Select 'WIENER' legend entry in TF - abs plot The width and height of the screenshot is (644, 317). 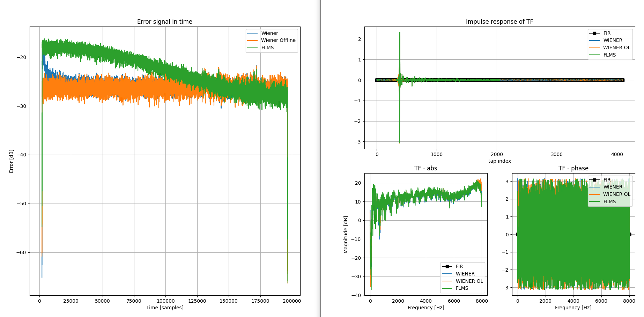tap(465, 274)
